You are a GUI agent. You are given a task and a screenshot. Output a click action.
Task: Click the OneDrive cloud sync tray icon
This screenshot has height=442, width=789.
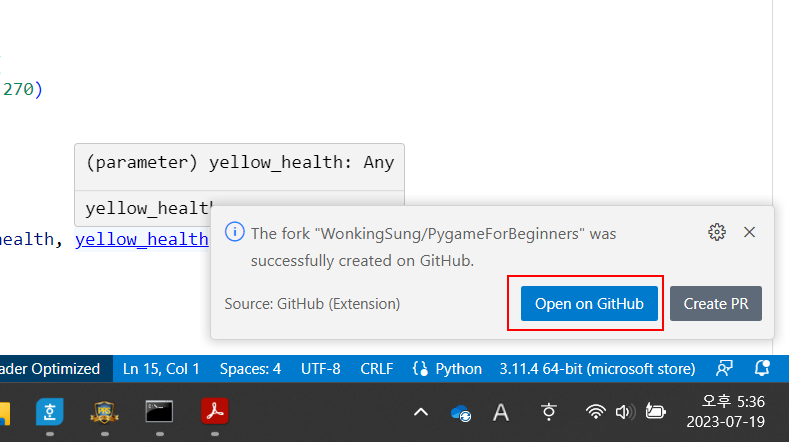[x=461, y=413]
